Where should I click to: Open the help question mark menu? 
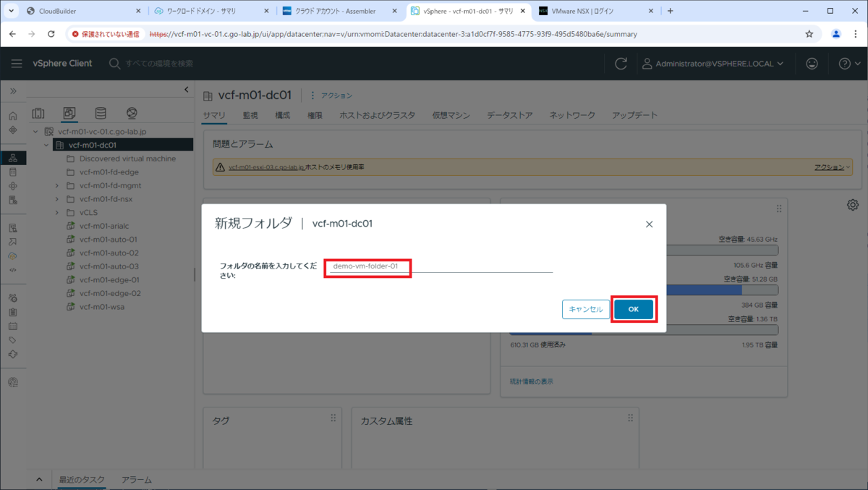pyautogui.click(x=848, y=64)
